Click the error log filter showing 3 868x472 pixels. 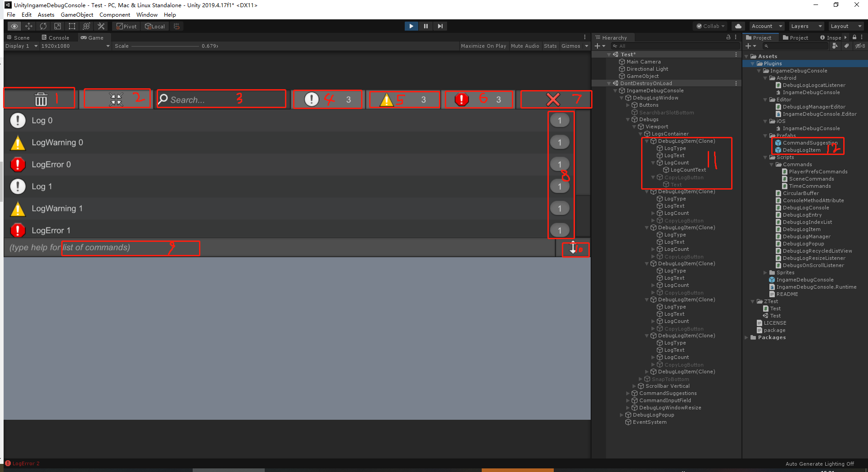[x=479, y=99]
